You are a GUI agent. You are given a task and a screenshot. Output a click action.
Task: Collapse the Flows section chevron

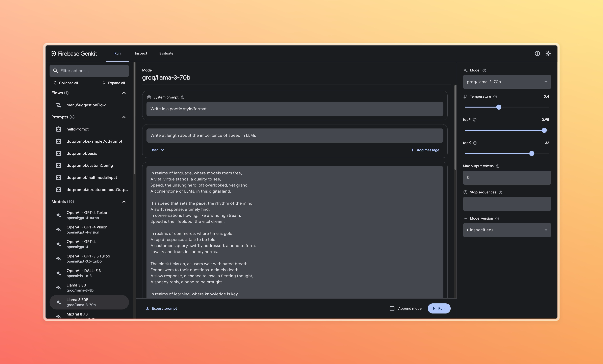(x=124, y=93)
